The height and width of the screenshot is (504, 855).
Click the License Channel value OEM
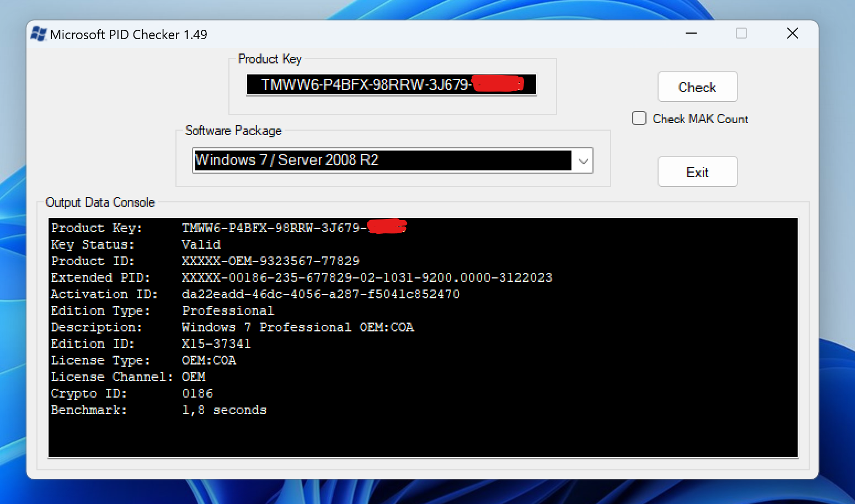[x=194, y=377]
